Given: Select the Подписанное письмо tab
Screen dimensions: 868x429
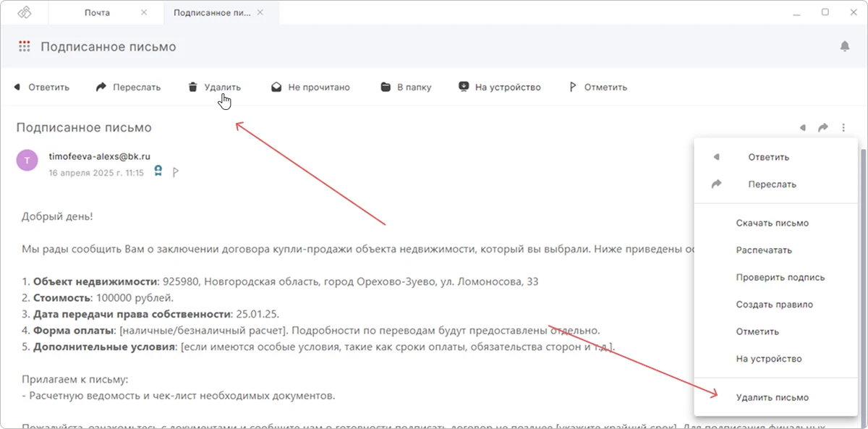Looking at the screenshot, I should [212, 12].
